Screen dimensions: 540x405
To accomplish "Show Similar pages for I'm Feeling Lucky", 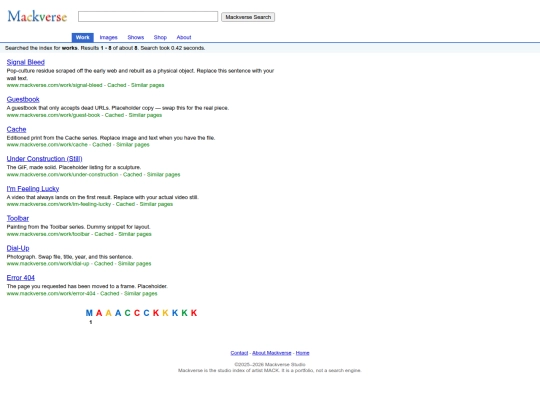I will tap(156, 204).
